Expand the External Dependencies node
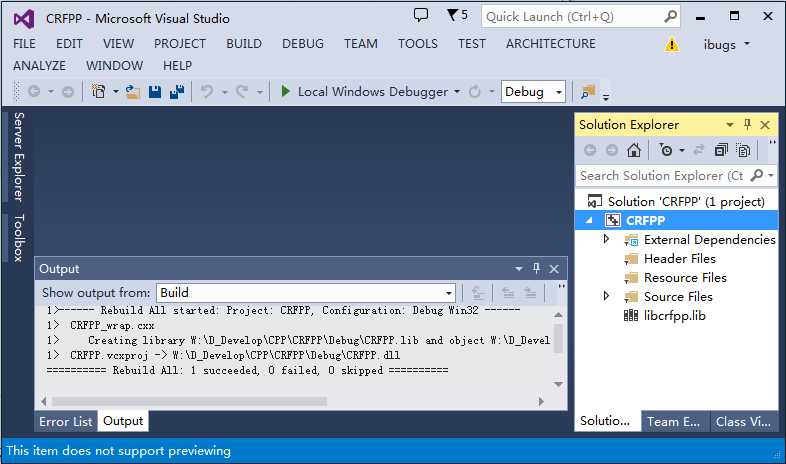The width and height of the screenshot is (786, 464). [606, 240]
